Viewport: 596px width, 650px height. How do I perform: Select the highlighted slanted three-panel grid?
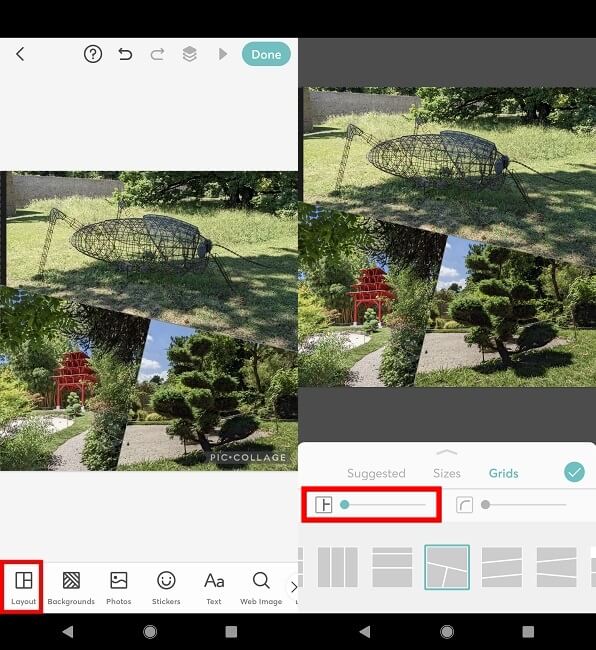(x=447, y=567)
